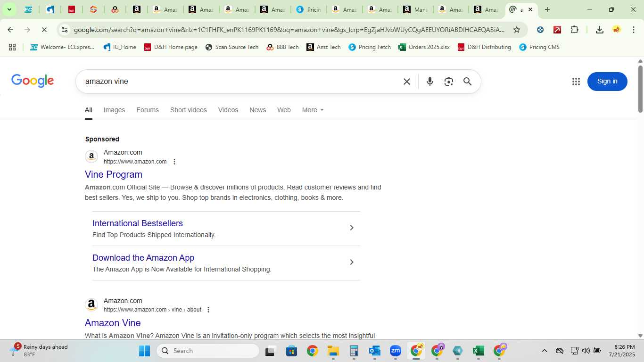Start voice search with the microphone icon
Viewport: 644px width, 362px height.
429,82
